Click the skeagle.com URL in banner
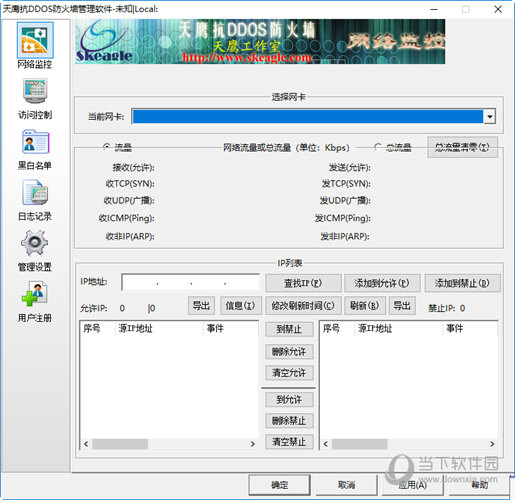515x500 pixels. pos(247,58)
